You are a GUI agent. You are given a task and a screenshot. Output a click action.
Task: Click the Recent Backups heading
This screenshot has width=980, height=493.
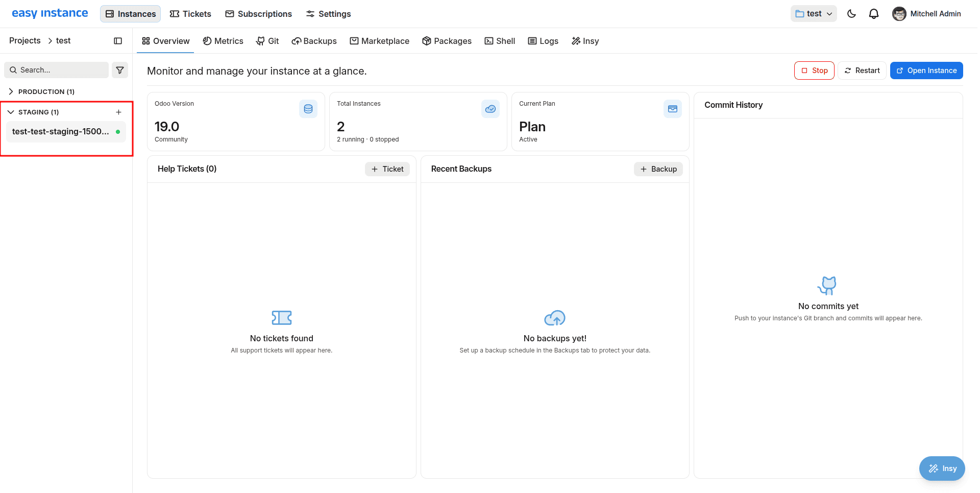pos(461,169)
